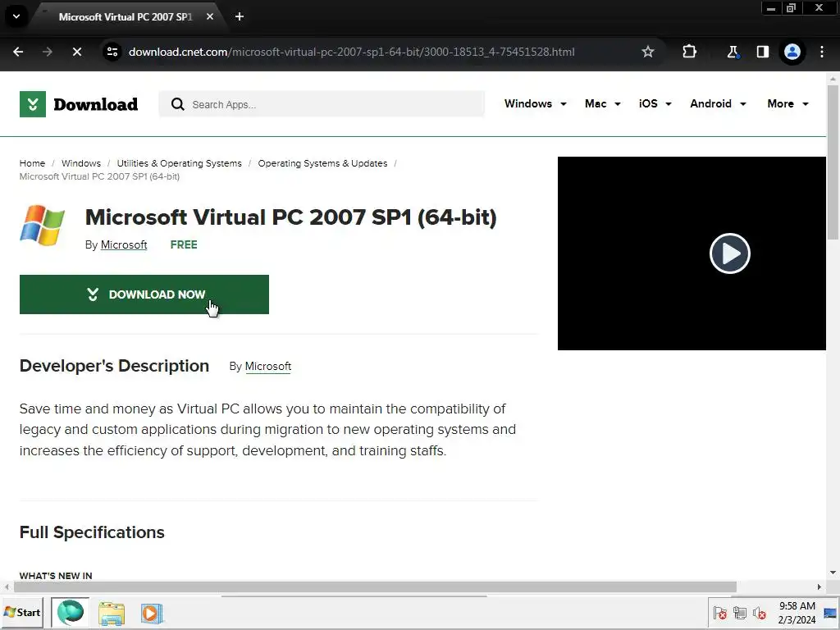This screenshot has width=840, height=630.
Task: Open site information icon in address bar
Action: [112, 52]
